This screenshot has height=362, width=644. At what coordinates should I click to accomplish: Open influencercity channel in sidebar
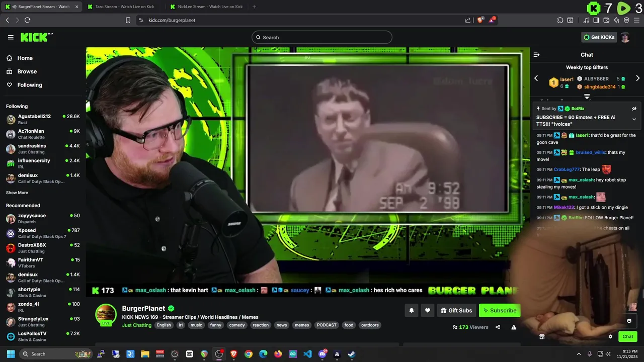point(43,163)
